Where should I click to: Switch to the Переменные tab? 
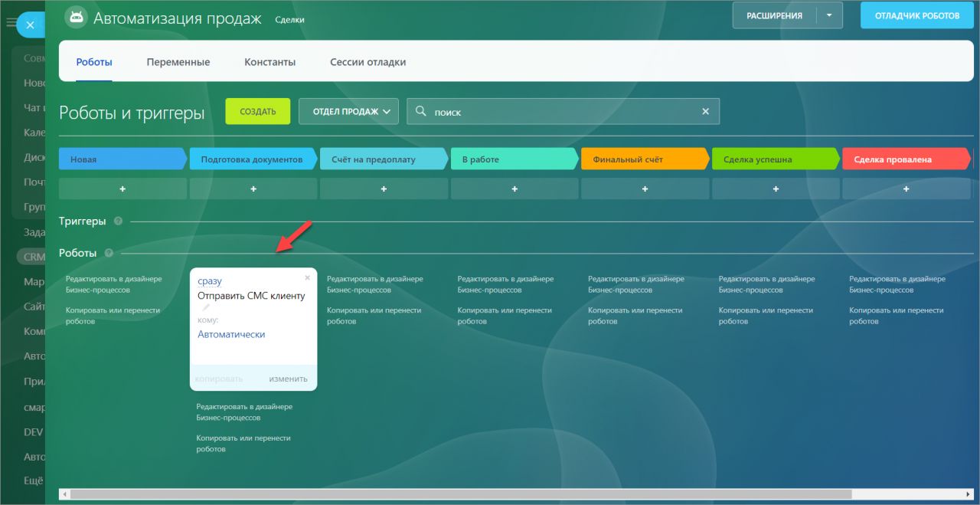coord(178,62)
